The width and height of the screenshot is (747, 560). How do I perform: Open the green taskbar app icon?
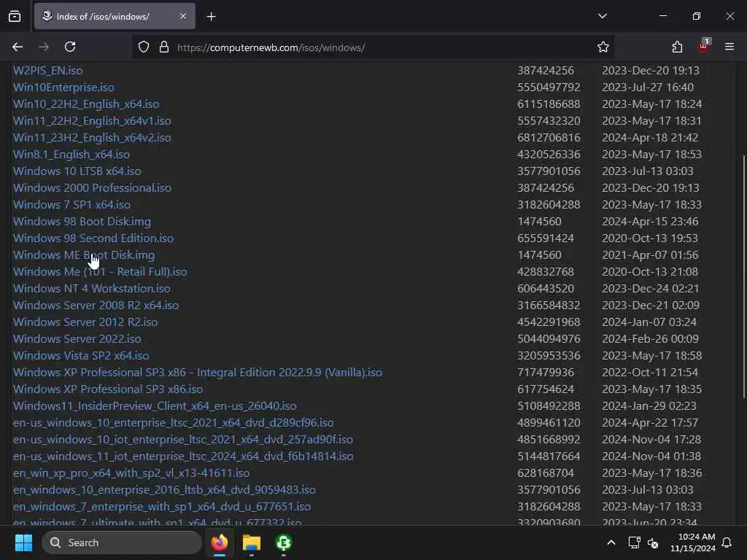point(284,542)
